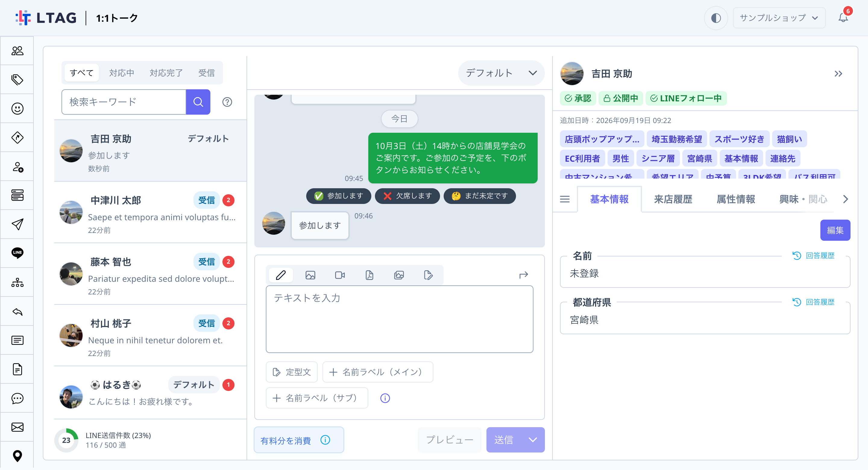The width and height of the screenshot is (868, 470).
Task: Click info icon beside 名前ラベル（サブ）
Action: point(385,398)
